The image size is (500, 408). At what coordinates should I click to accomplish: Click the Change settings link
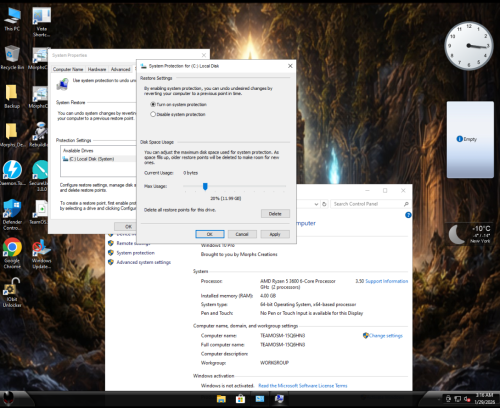[x=386, y=336]
